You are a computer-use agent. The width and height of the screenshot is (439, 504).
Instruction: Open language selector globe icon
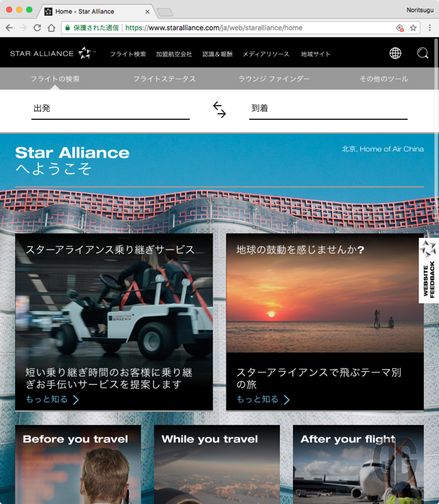pos(395,53)
